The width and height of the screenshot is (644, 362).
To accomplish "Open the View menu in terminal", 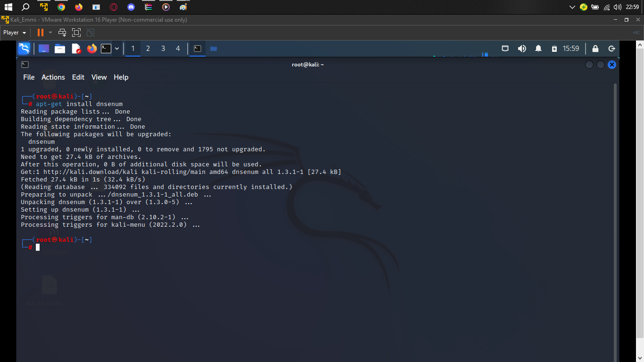I will 99,77.
